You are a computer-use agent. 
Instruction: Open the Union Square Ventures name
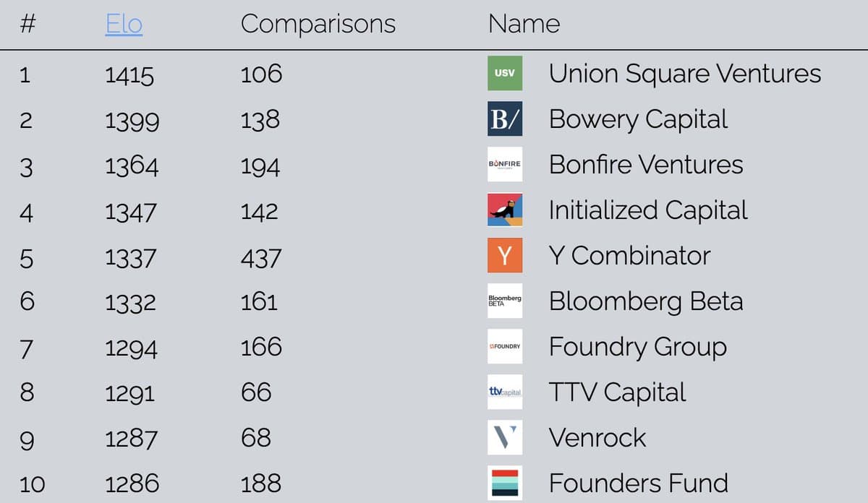tap(685, 74)
